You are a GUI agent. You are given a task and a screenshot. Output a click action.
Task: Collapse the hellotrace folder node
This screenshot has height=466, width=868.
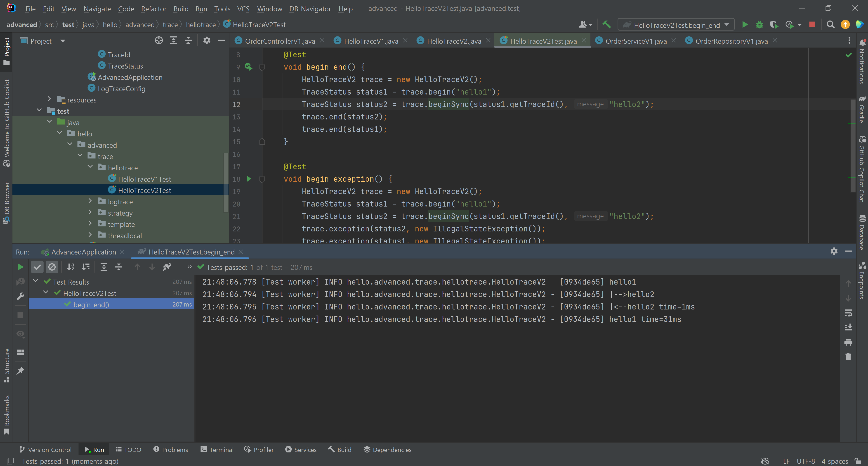coord(90,167)
